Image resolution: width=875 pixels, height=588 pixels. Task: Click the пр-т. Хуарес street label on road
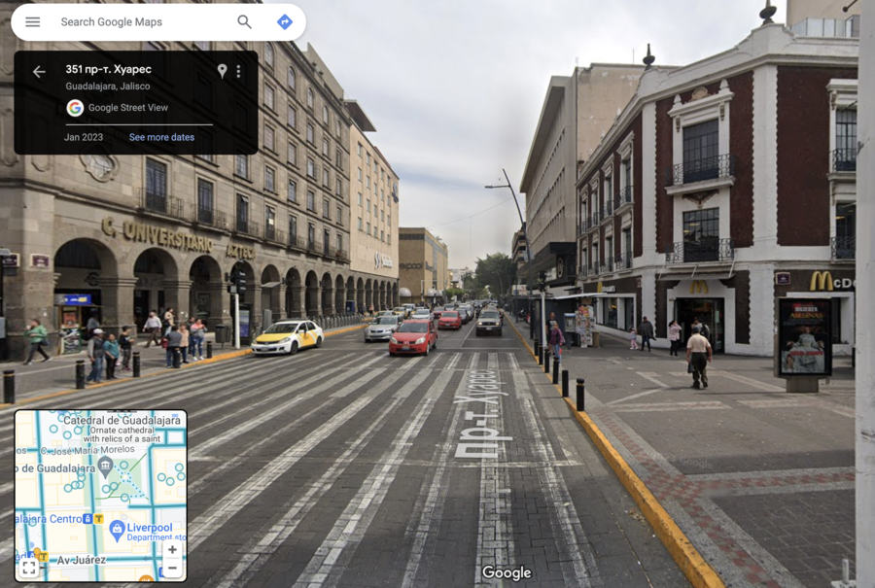(480, 414)
